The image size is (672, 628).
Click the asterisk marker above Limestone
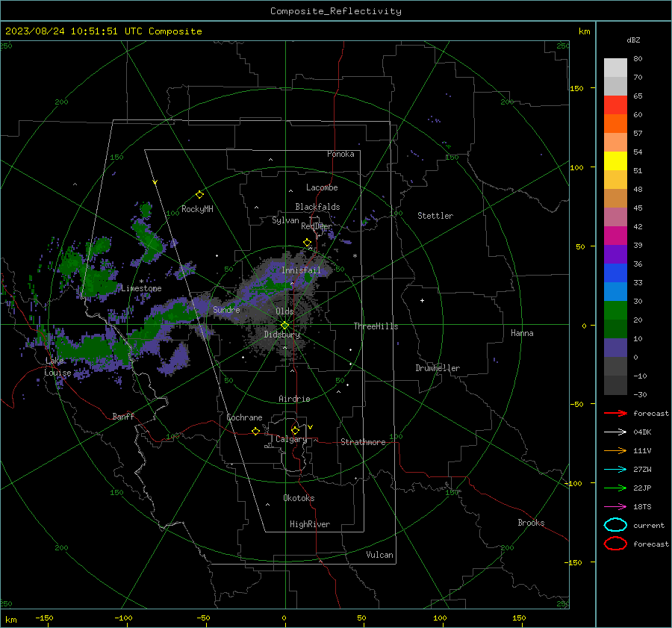click(x=141, y=282)
